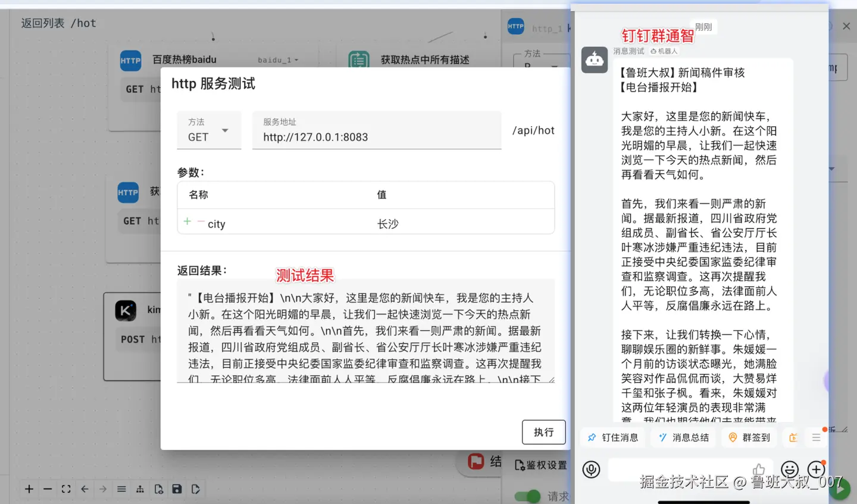Open 鉴权设置 authorization settings
Image resolution: width=857 pixels, height=504 pixels.
pyautogui.click(x=541, y=465)
